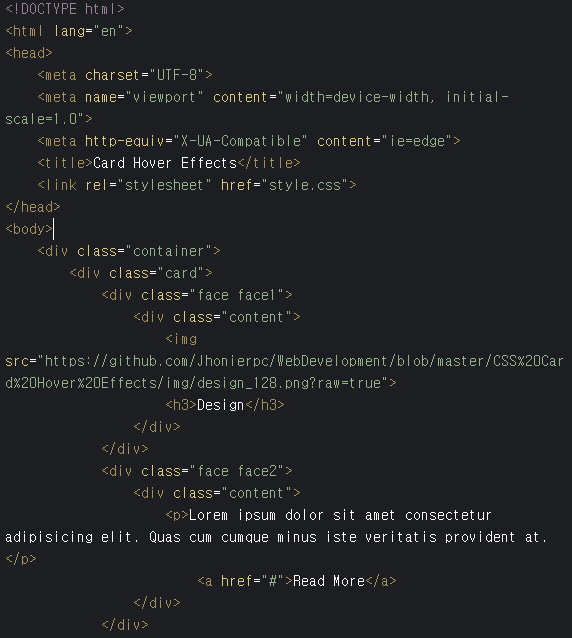
Task: Click the img tag opening
Action: pos(181,339)
